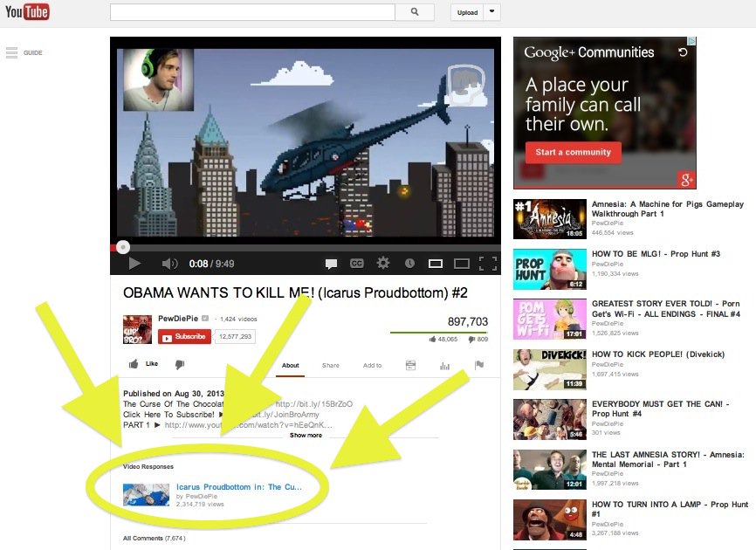Open HOW TO BE MLG! Prop Hunt #3 title

pyautogui.click(x=656, y=254)
